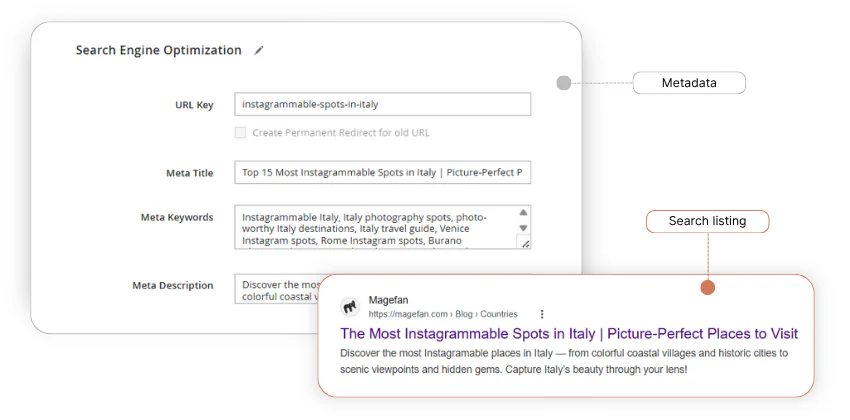Click the Meta Keywords resize handle
850x420 pixels.
coord(526,243)
